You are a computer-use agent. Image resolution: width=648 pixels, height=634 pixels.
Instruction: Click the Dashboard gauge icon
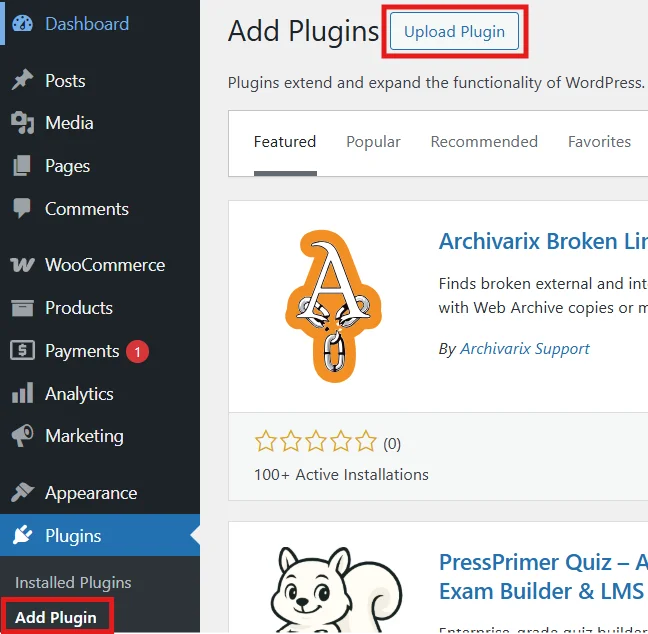pyautogui.click(x=22, y=24)
